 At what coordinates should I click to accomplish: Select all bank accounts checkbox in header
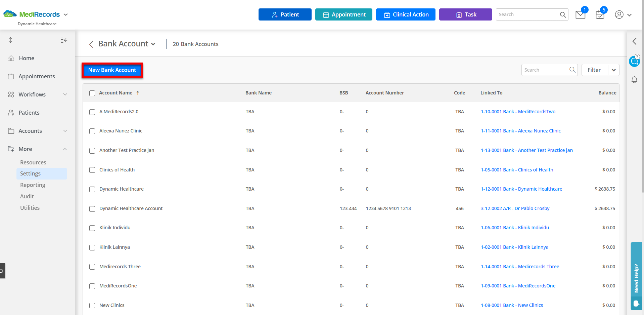pyautogui.click(x=92, y=93)
